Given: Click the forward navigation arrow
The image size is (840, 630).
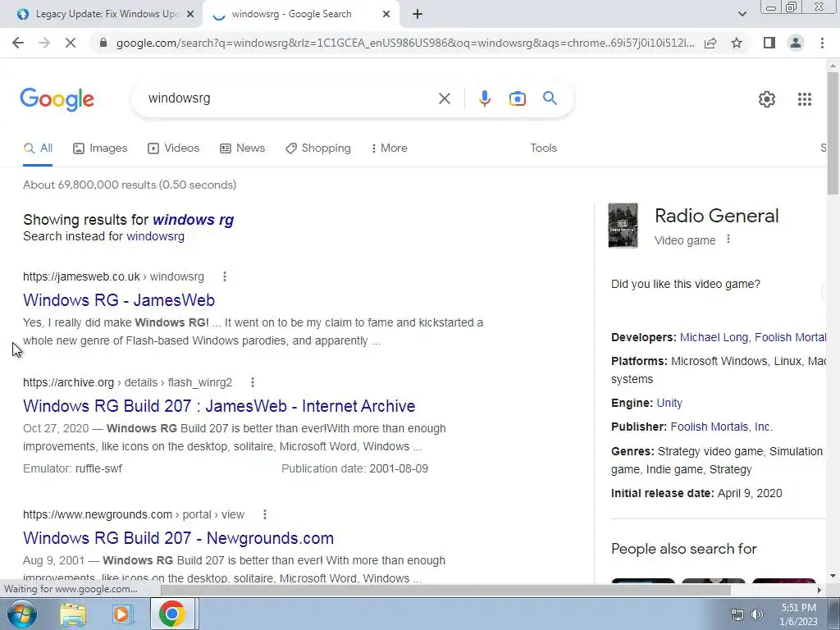Looking at the screenshot, I should coord(44,43).
